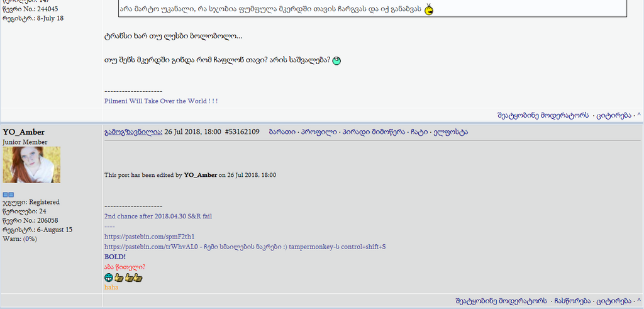
Task: Open 'ბარათი' for YO_Amber's post
Action: [x=282, y=132]
